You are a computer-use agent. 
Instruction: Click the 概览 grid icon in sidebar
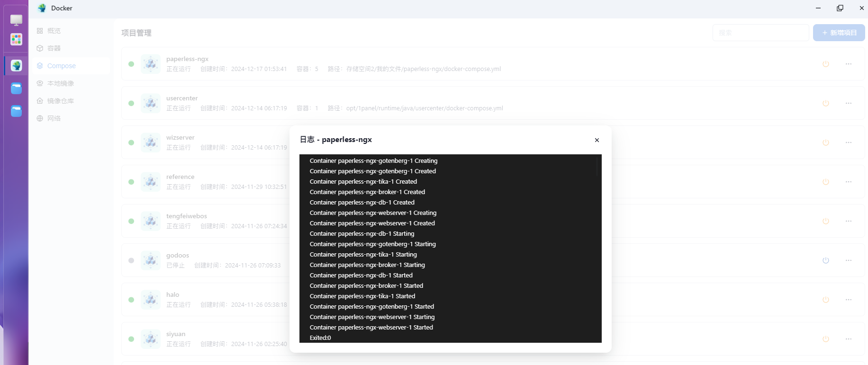[40, 31]
